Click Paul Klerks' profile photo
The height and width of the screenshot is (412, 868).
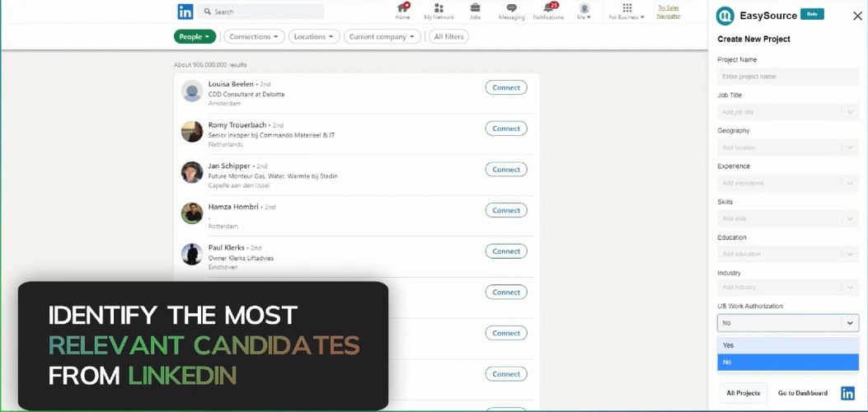pos(192,255)
